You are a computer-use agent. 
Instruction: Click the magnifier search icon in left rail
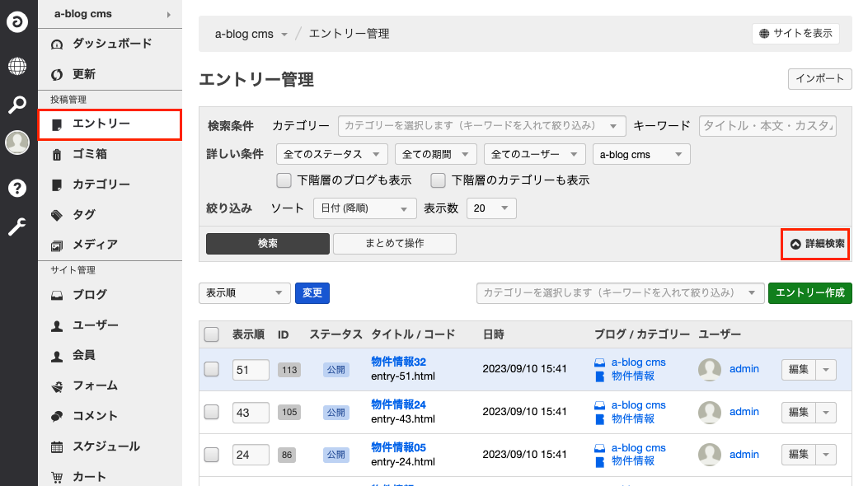17,105
